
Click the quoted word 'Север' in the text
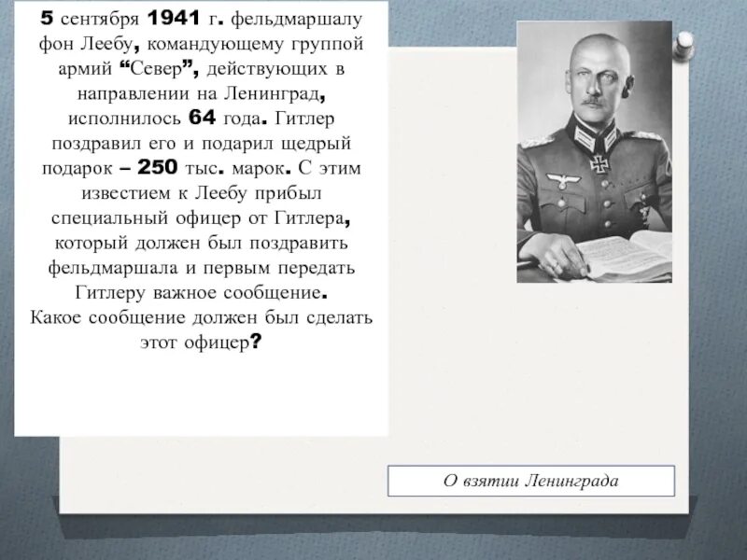(156, 68)
